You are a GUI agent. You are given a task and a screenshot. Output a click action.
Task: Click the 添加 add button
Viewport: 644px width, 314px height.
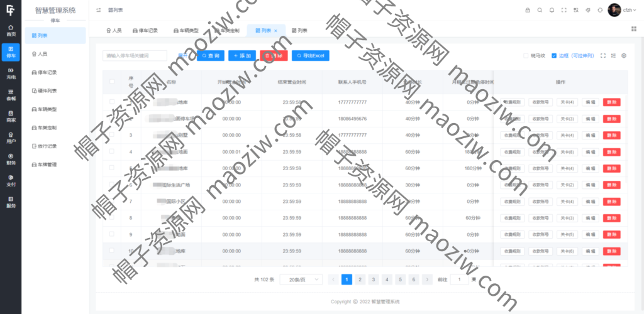242,56
